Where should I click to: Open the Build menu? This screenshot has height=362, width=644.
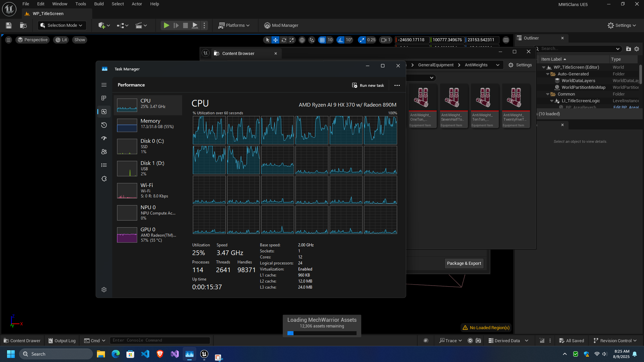(x=99, y=4)
